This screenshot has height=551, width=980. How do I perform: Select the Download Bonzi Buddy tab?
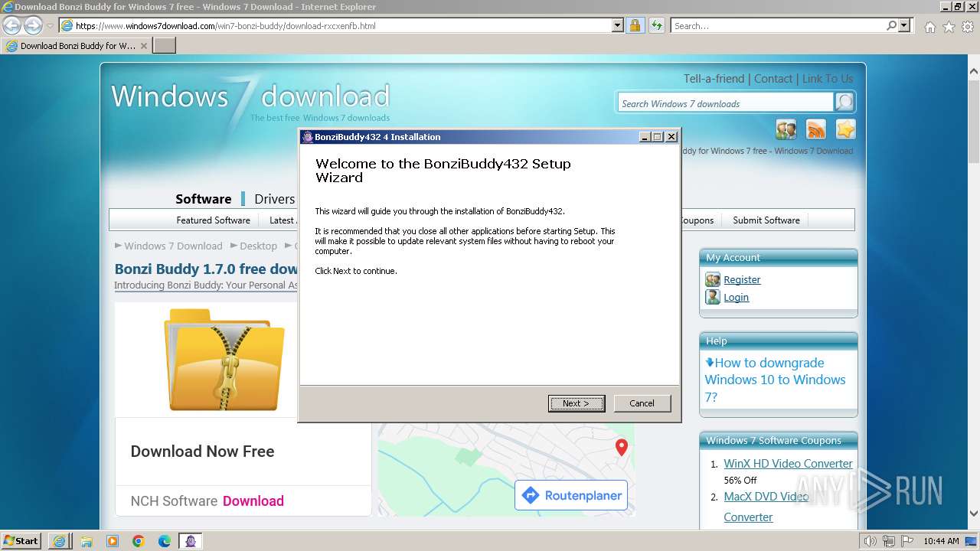pyautogui.click(x=76, y=46)
